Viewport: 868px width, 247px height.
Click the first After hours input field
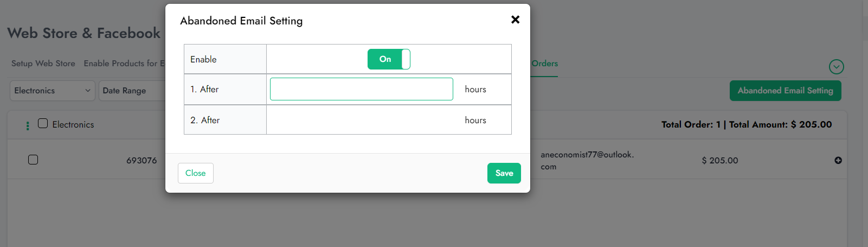[x=361, y=89]
